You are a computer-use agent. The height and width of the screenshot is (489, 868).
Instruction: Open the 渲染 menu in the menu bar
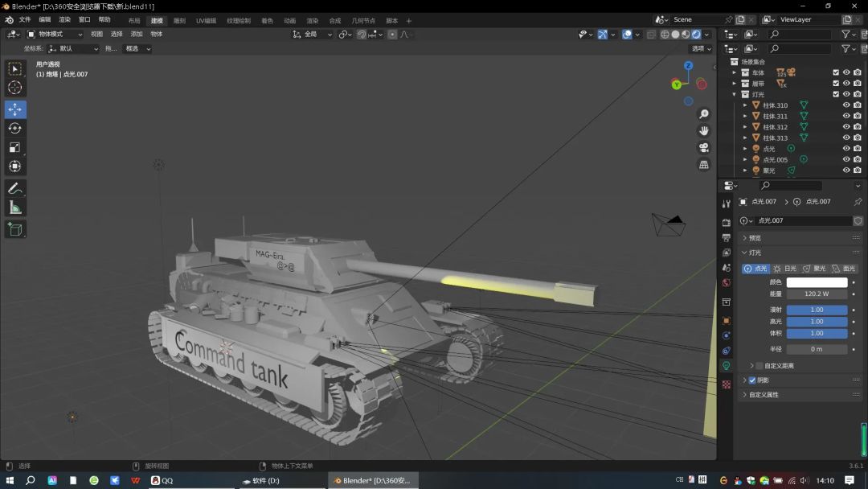pos(65,20)
